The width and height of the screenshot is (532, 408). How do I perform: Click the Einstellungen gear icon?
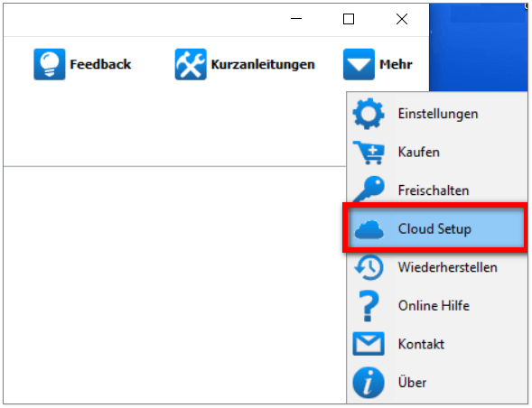pos(369,114)
